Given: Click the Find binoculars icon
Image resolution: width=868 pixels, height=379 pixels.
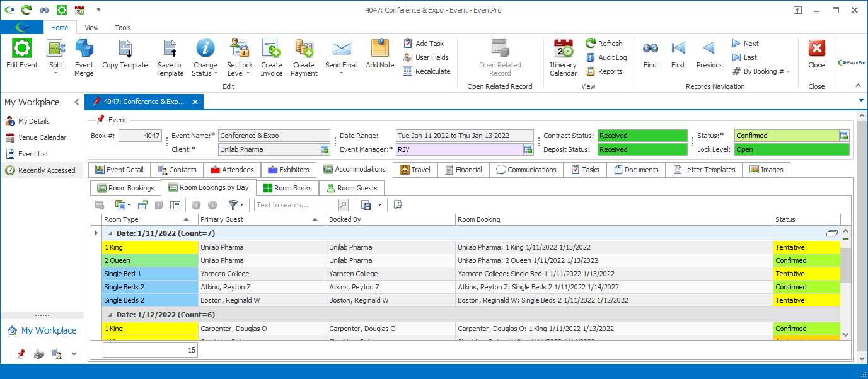Looking at the screenshot, I should click(x=650, y=49).
